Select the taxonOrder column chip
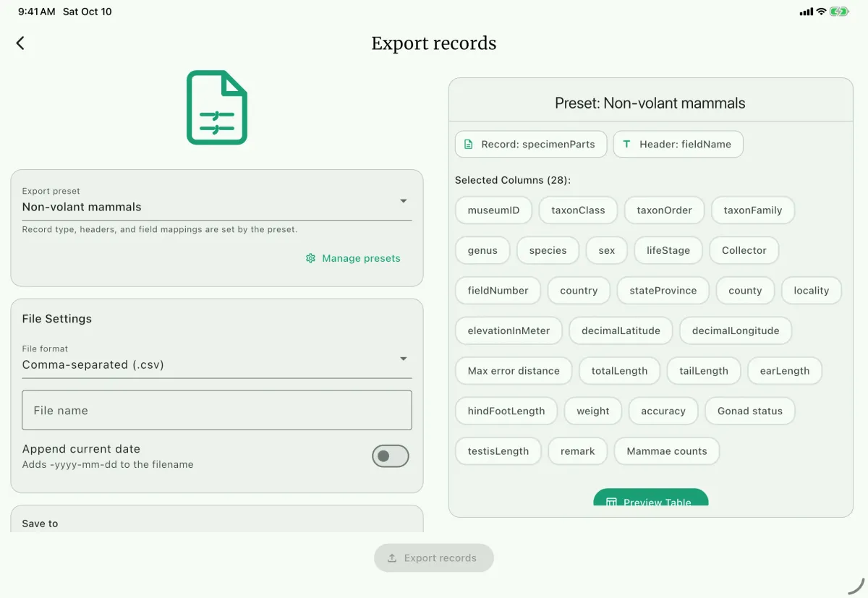 pyautogui.click(x=665, y=210)
